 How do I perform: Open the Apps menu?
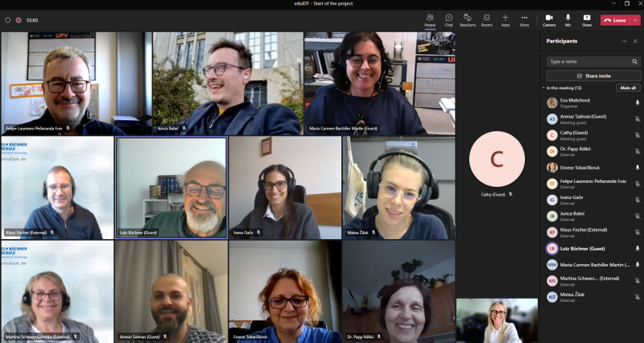click(506, 19)
